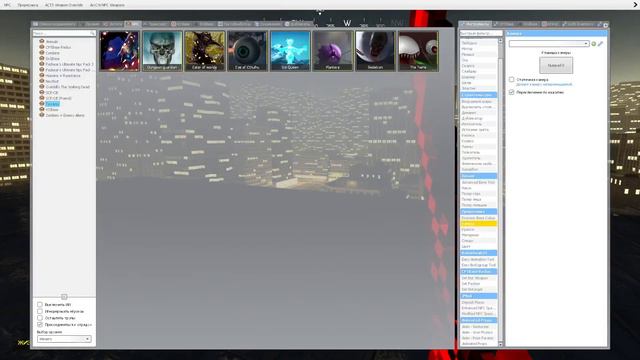
Task: Click the wrench edit preset icon
Action: coord(600,44)
